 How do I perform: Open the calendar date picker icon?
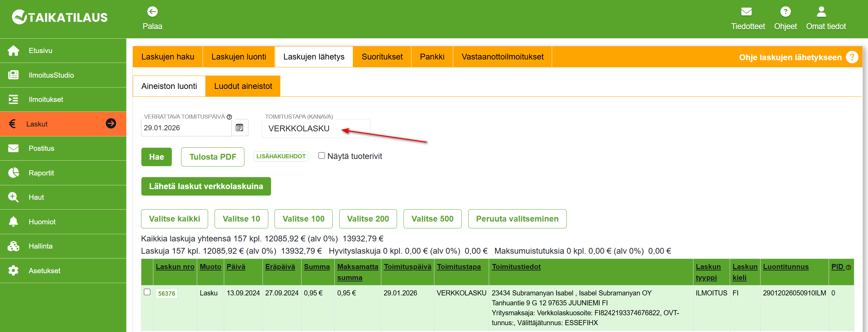pos(240,128)
